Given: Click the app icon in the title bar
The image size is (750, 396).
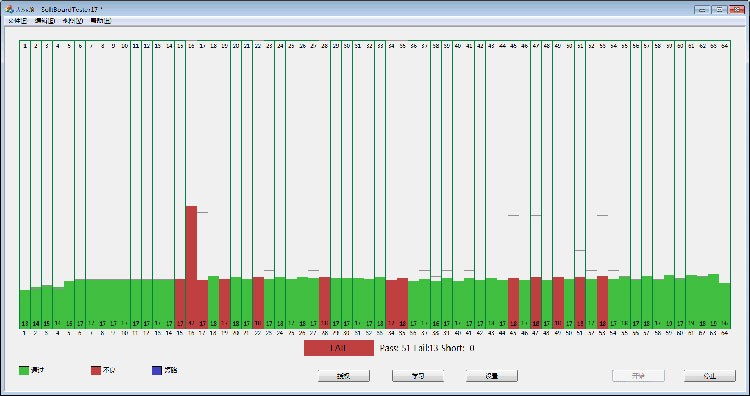Looking at the screenshot, I should [x=9, y=9].
